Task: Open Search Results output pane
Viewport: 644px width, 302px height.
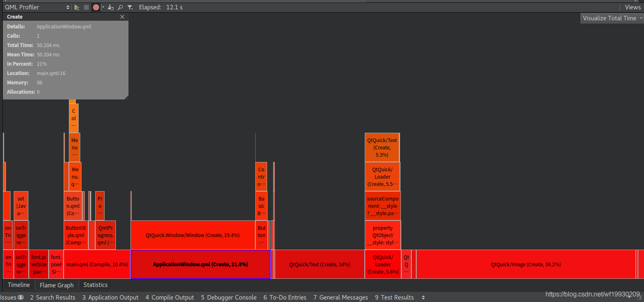Action: [x=53, y=298]
